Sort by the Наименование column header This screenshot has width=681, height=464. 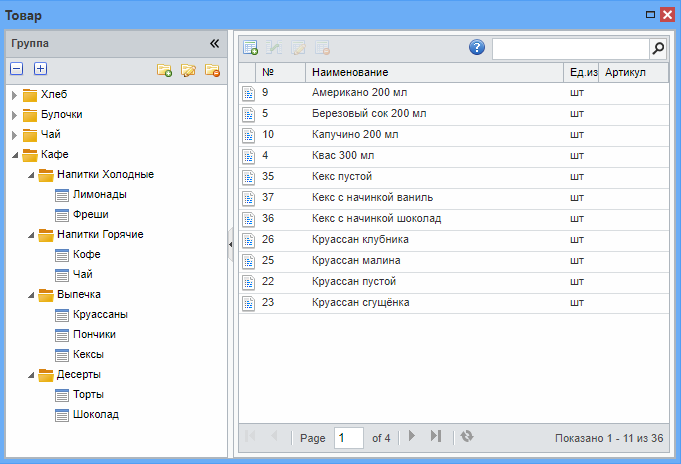[x=350, y=73]
